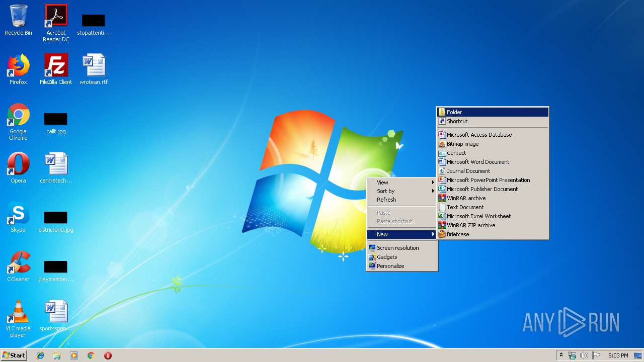Open the Recycle Bin desktop icon
This screenshot has width=644, height=362.
pos(18,21)
